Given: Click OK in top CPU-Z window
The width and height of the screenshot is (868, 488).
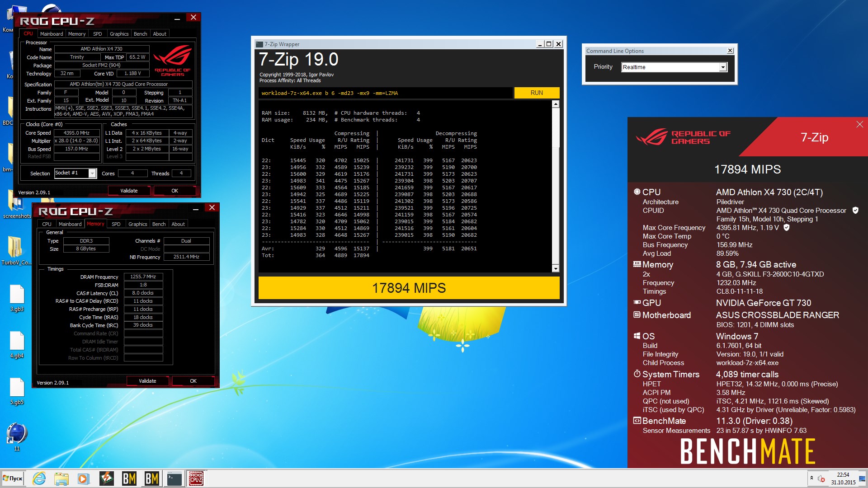Looking at the screenshot, I should point(175,191).
